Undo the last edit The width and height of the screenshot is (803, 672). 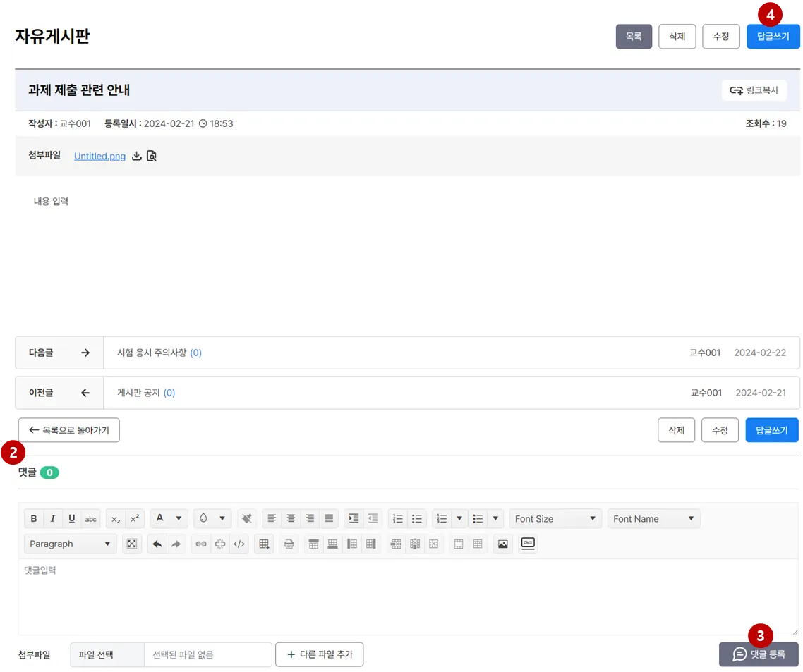click(157, 544)
